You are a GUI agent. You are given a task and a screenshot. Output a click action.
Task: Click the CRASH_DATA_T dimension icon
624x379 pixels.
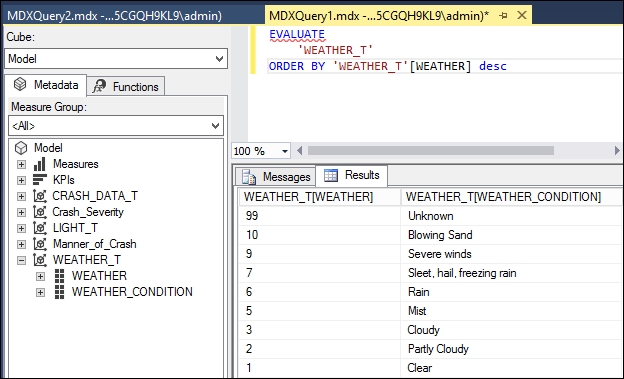[x=40, y=196]
